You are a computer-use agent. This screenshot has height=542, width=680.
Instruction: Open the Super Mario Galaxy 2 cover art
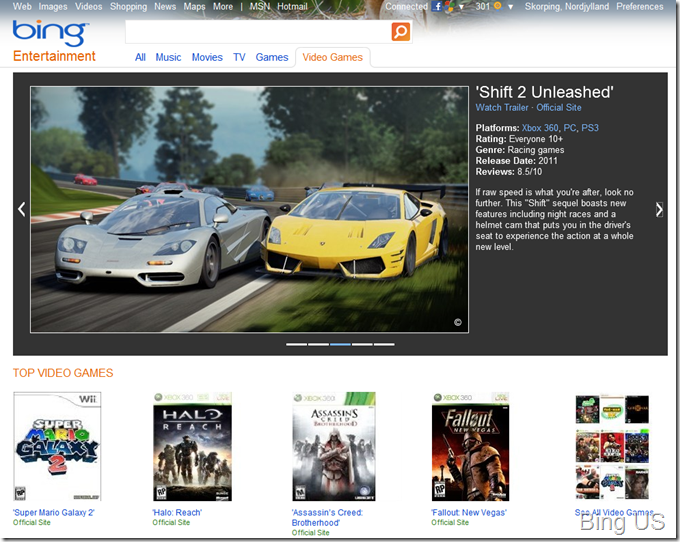tap(57, 447)
